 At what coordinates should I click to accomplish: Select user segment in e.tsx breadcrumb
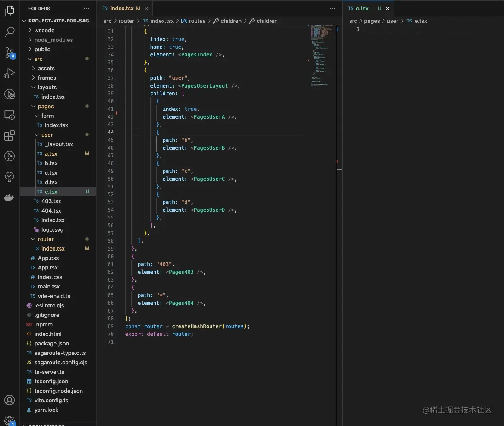pos(392,21)
